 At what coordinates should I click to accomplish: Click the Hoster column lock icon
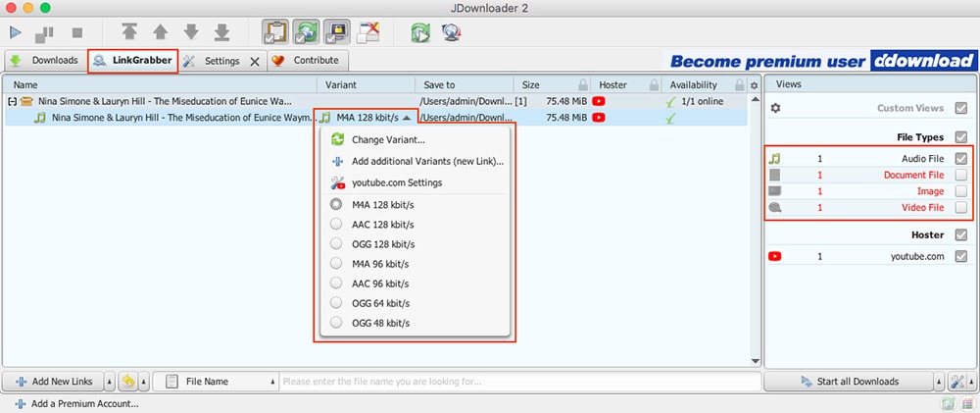coord(655,84)
